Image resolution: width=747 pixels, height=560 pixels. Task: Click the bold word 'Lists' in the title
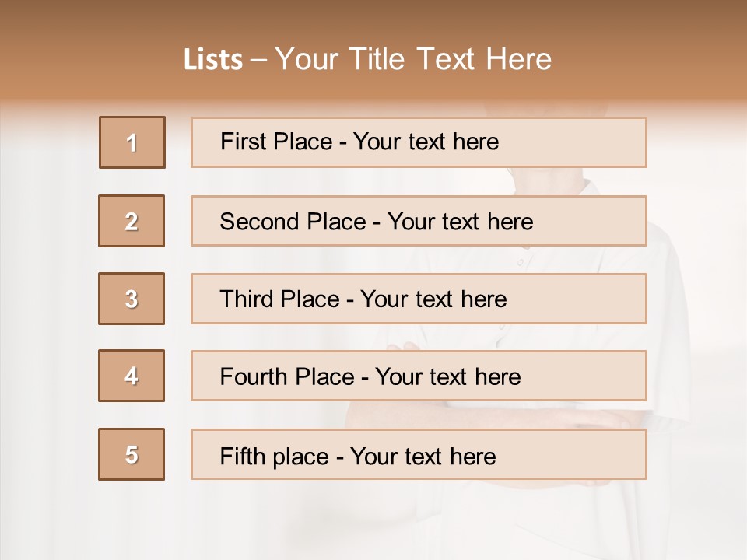pos(213,60)
